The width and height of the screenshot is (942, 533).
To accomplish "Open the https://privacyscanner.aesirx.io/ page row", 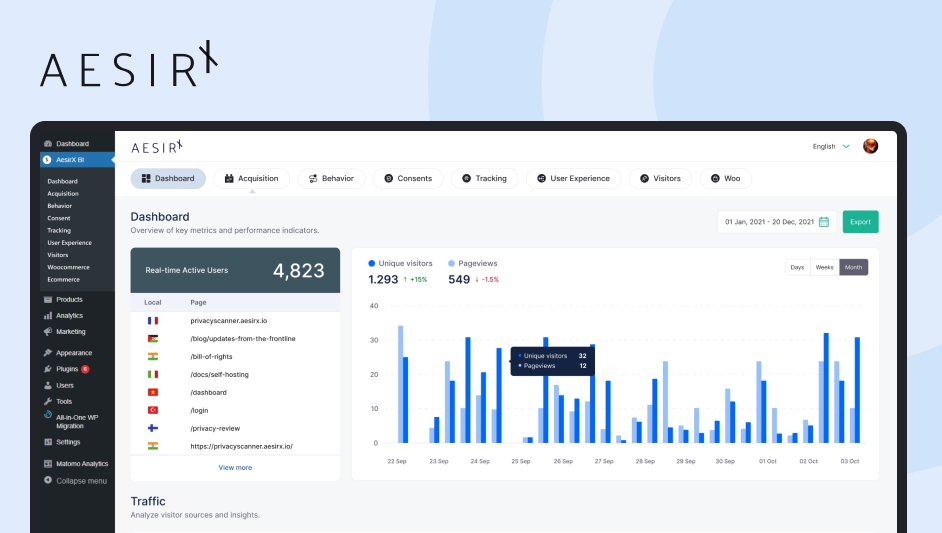I will [x=235, y=446].
